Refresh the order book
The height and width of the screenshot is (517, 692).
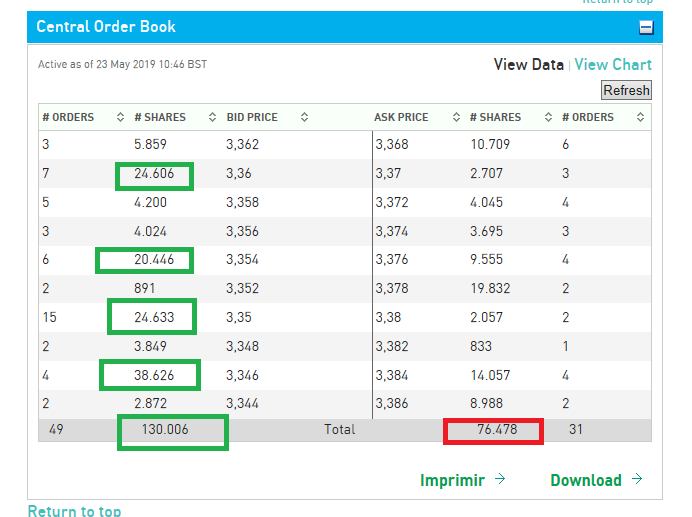point(626,90)
